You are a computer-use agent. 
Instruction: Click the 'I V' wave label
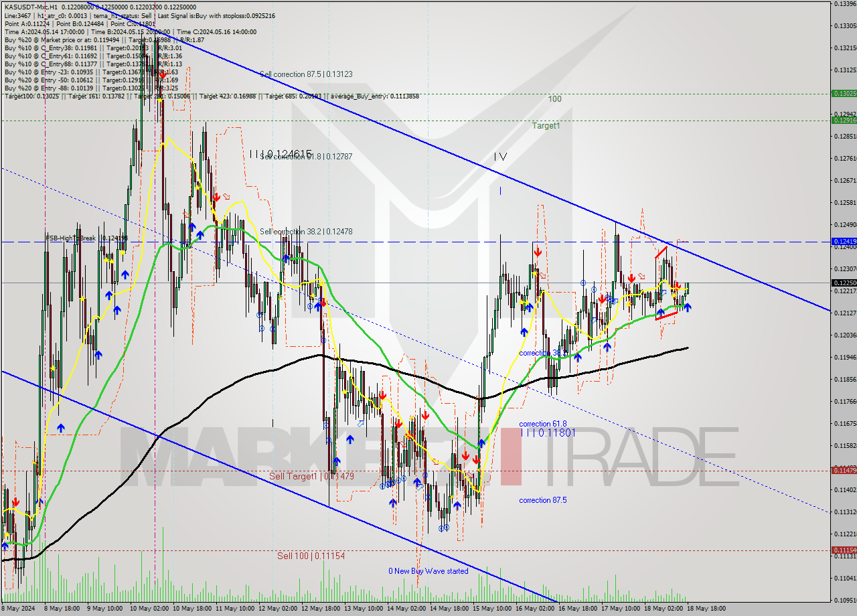pyautogui.click(x=500, y=157)
